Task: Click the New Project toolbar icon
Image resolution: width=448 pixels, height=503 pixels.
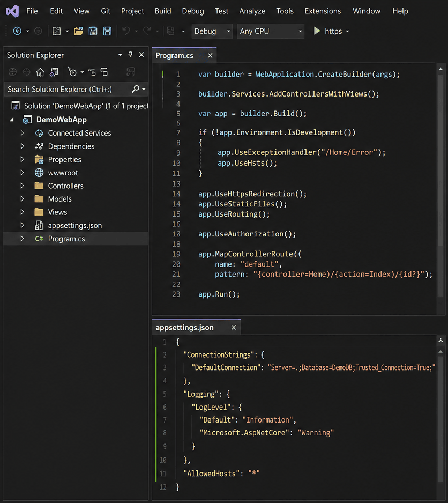Action: pos(57,31)
